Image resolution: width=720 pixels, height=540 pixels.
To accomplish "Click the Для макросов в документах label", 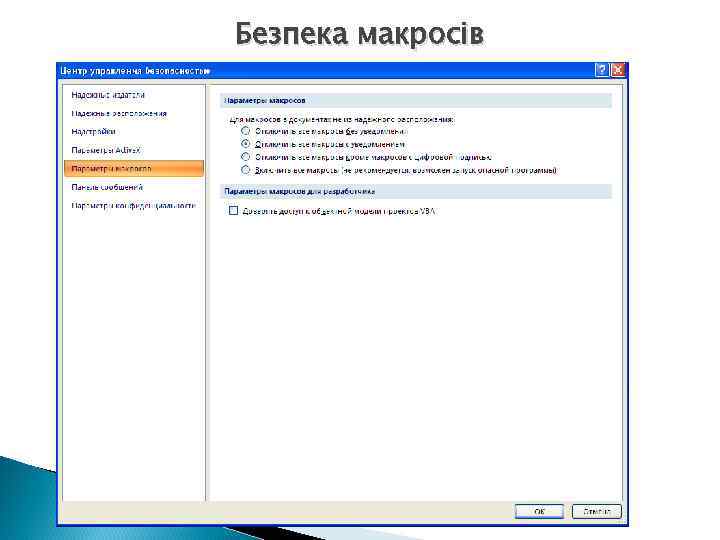I will click(x=342, y=119).
